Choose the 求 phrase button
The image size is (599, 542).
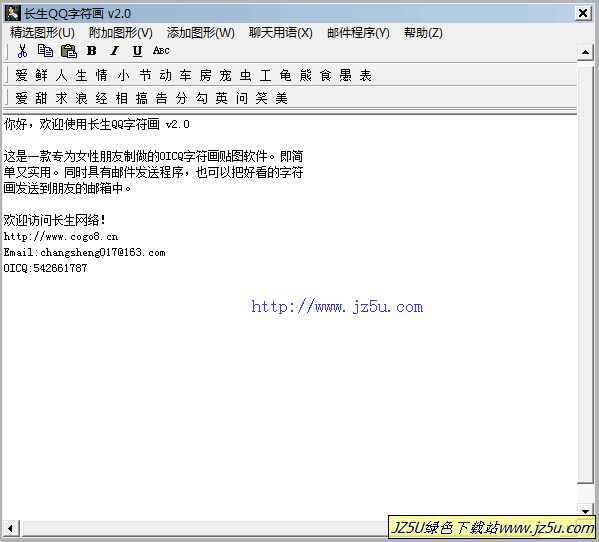click(x=61, y=98)
